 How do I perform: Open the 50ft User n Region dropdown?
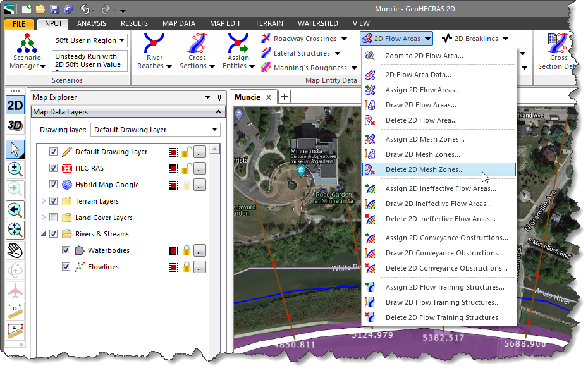click(90, 40)
